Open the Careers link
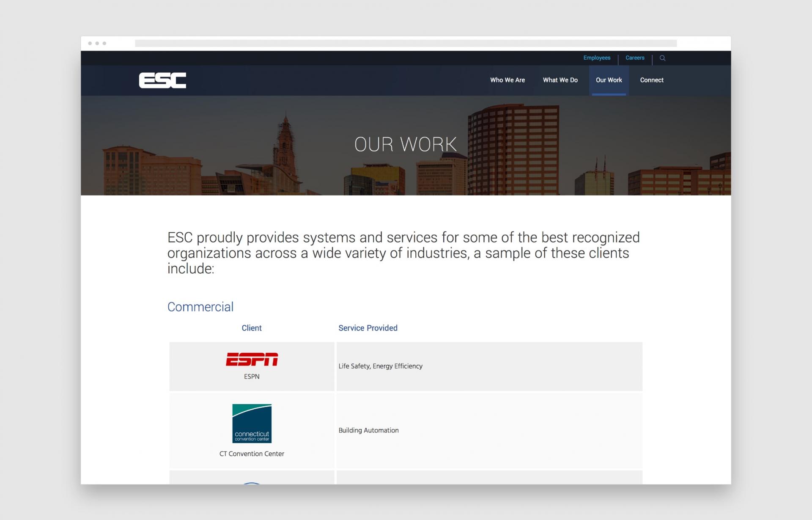Screen dimensions: 812x520 pos(635,58)
